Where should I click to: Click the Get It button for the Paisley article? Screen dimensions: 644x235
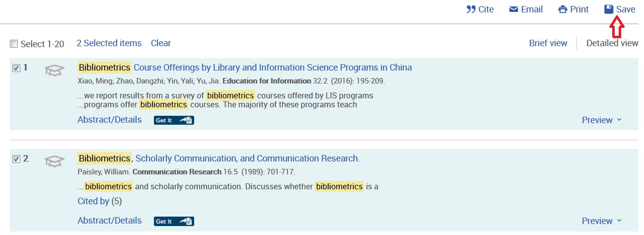pos(174,221)
